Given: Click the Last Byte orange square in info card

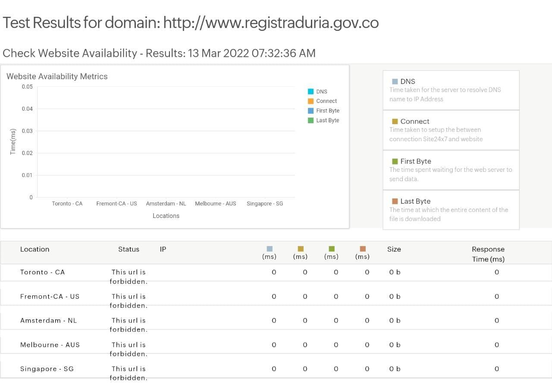Looking at the screenshot, I should point(395,201).
